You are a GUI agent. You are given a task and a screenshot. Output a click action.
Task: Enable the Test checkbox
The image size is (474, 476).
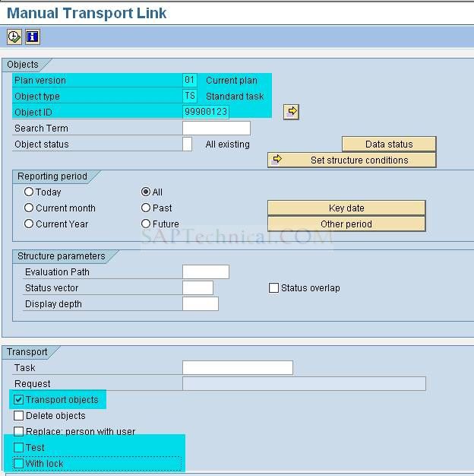click(18, 447)
